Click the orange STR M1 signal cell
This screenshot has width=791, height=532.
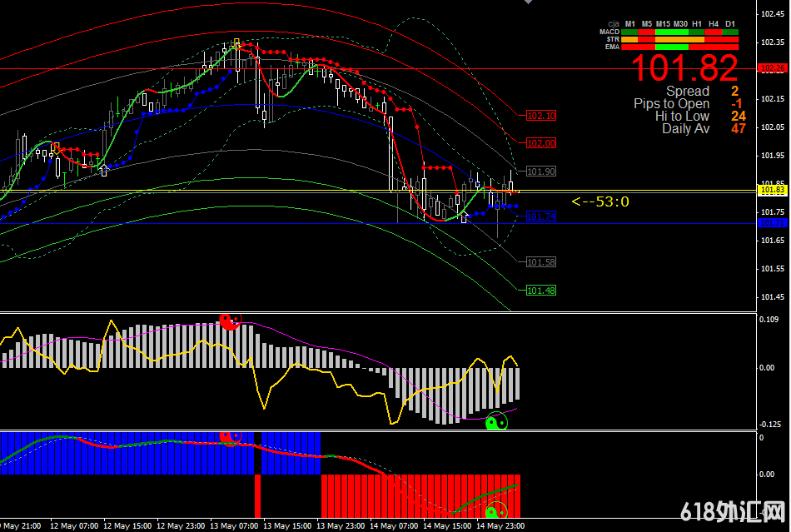point(630,39)
